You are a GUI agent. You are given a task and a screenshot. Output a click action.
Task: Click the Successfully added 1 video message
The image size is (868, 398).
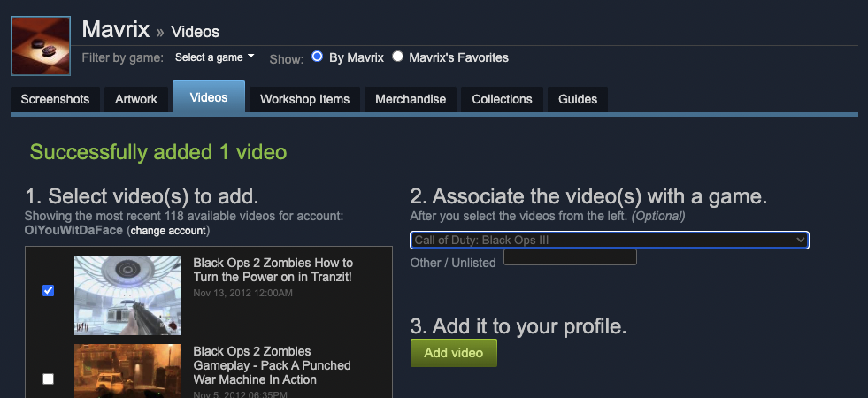tap(158, 151)
